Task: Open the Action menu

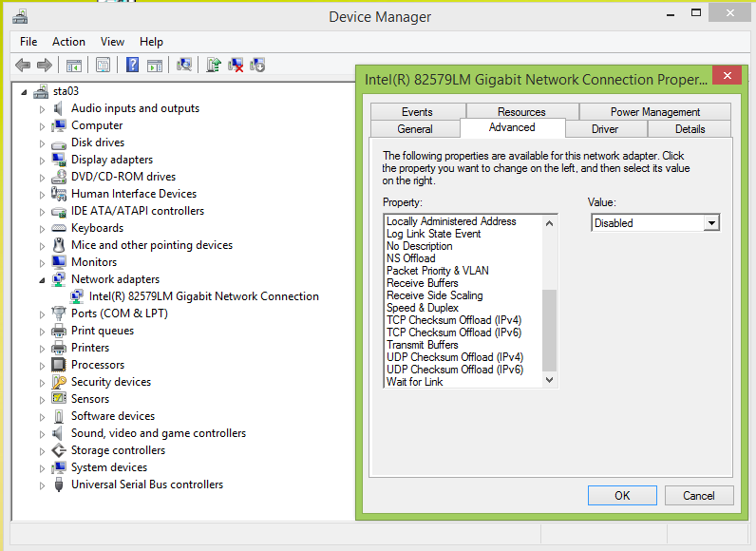Action: click(68, 42)
